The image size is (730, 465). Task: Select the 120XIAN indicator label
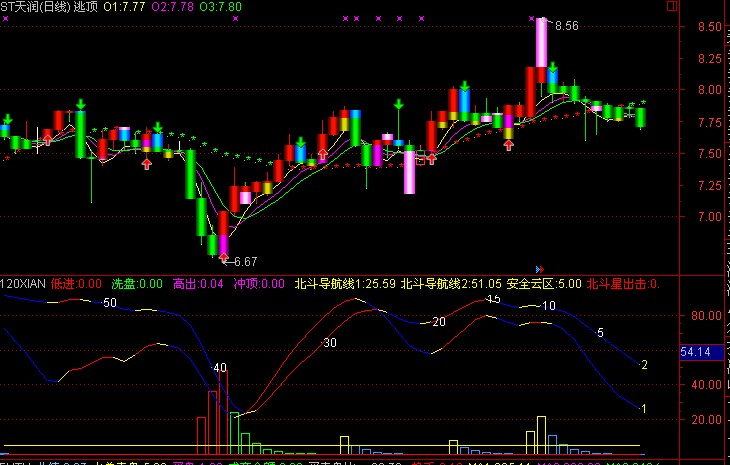coord(25,284)
